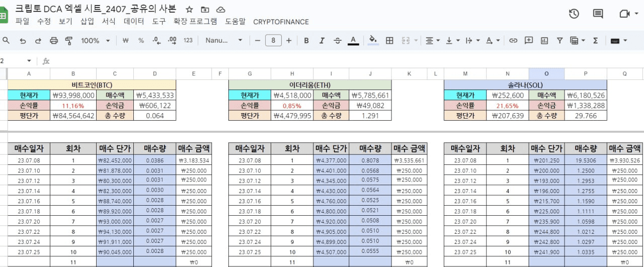
Task: Rename the document title
Action: click(x=96, y=9)
